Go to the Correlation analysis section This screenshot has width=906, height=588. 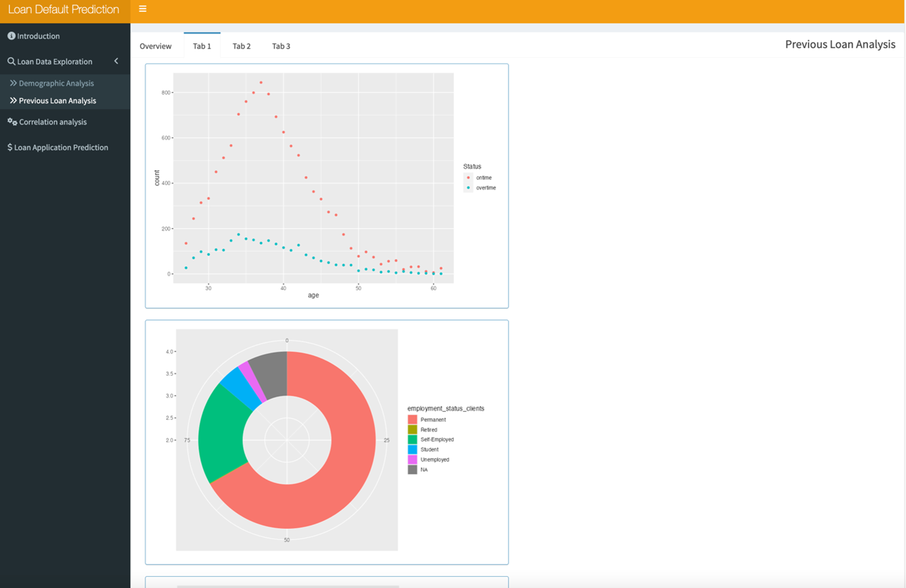(53, 122)
